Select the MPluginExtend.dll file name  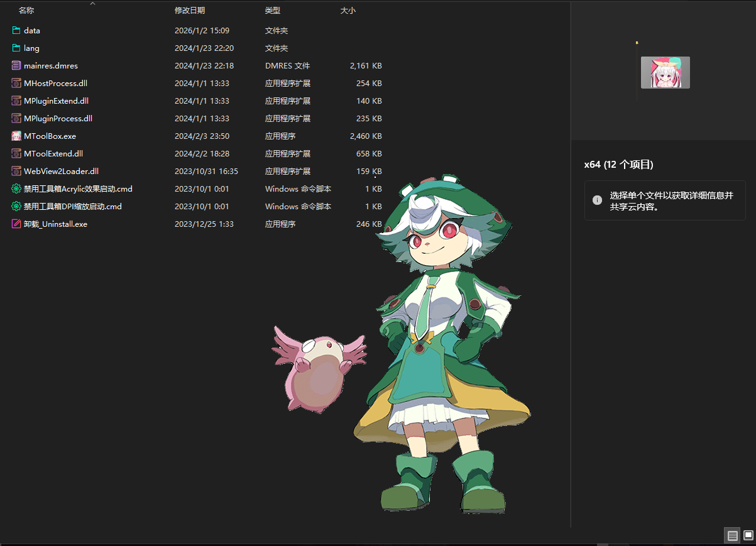click(56, 101)
